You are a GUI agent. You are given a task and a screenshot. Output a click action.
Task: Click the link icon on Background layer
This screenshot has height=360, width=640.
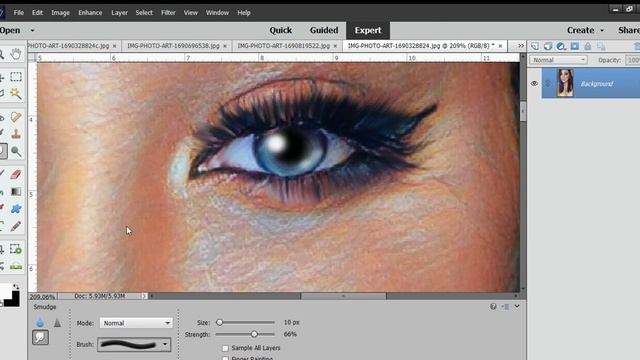(x=548, y=83)
